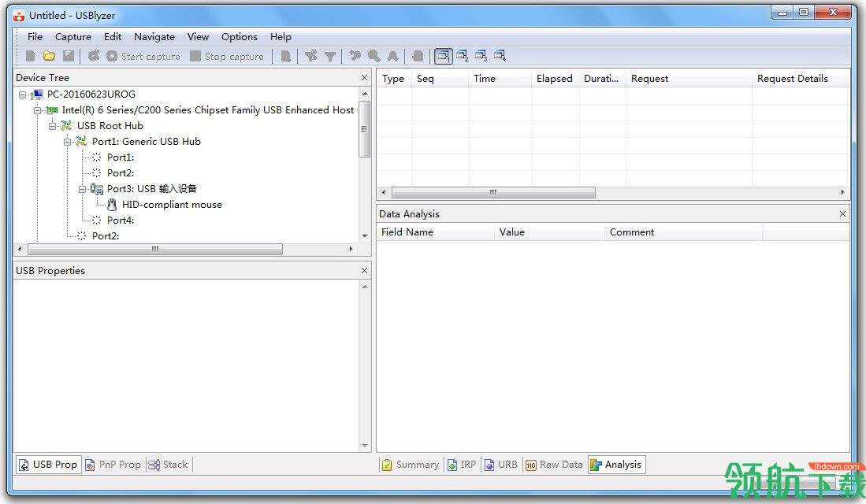Switch to the PnP Prop tab
This screenshot has width=866, height=504.
point(113,465)
